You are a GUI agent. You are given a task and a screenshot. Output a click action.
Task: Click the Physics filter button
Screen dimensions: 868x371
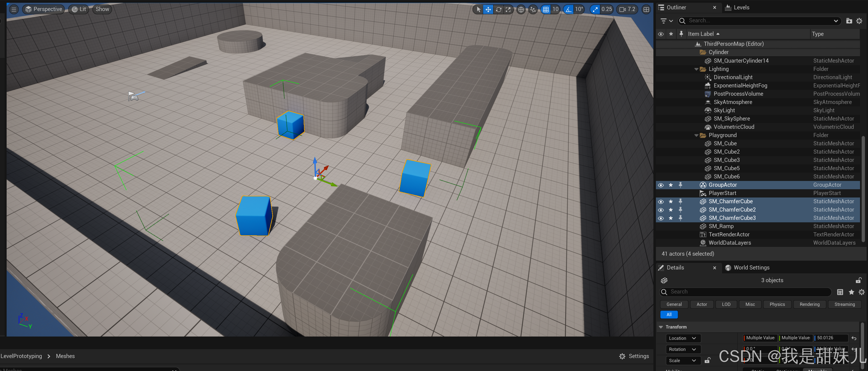[x=777, y=304]
